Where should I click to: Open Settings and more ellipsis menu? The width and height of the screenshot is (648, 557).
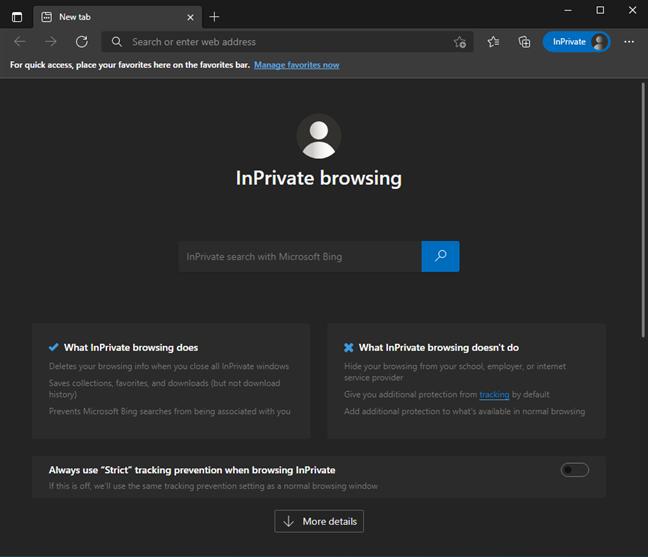pyautogui.click(x=629, y=42)
